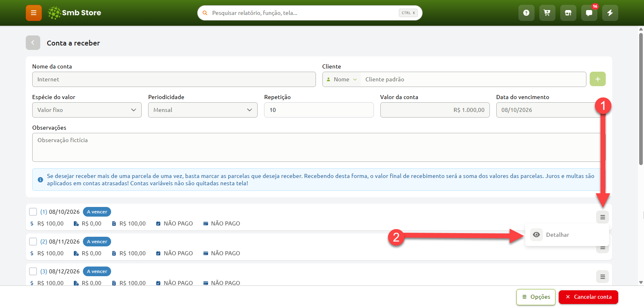Image resolution: width=644 pixels, height=308 pixels.
Task: Open the options menu for installment 3
Action: pos(603,277)
